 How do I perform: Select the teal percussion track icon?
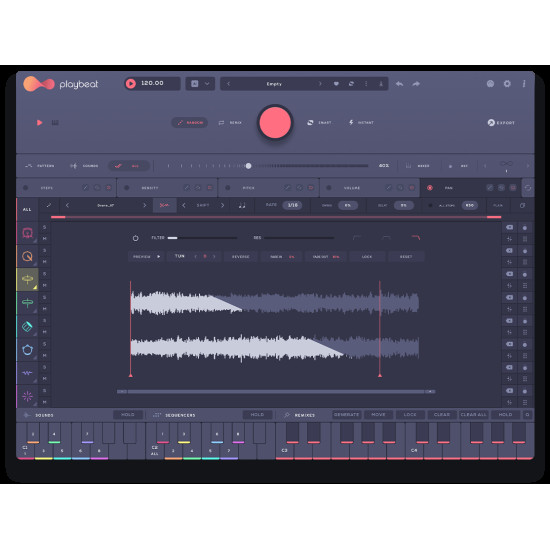[x=27, y=327]
